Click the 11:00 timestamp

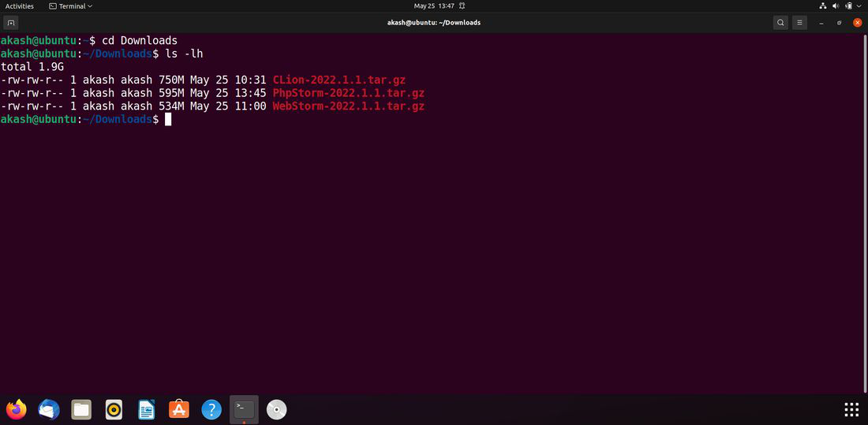pyautogui.click(x=250, y=106)
